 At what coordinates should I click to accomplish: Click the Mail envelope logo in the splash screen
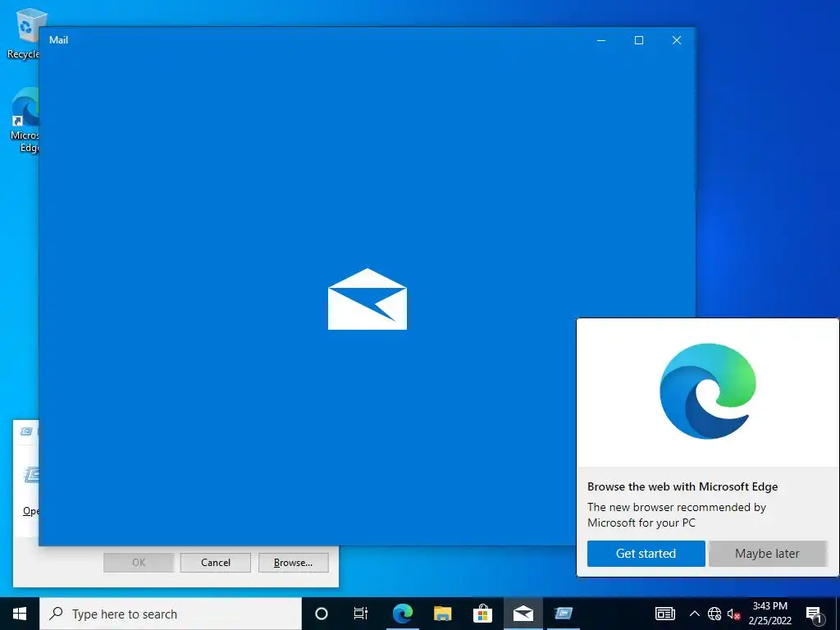click(x=367, y=299)
